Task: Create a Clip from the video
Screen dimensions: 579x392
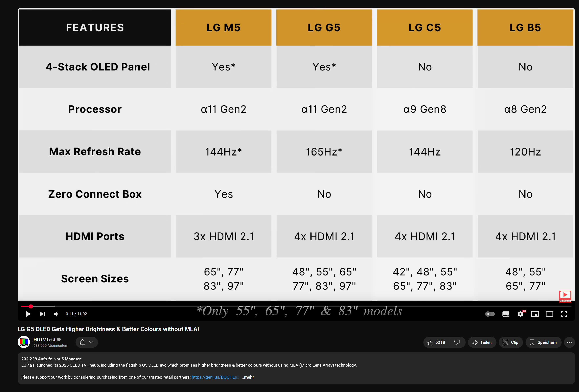Action: [511, 342]
